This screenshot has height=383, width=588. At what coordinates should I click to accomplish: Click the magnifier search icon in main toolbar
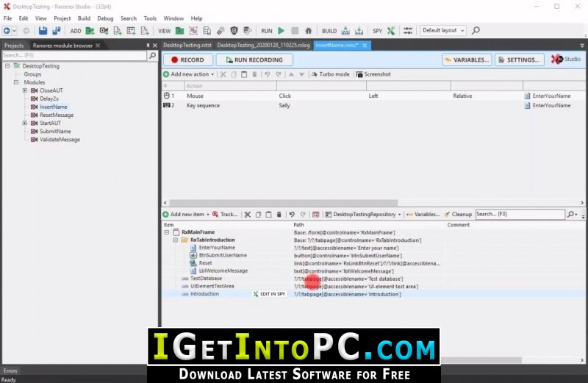(x=476, y=30)
